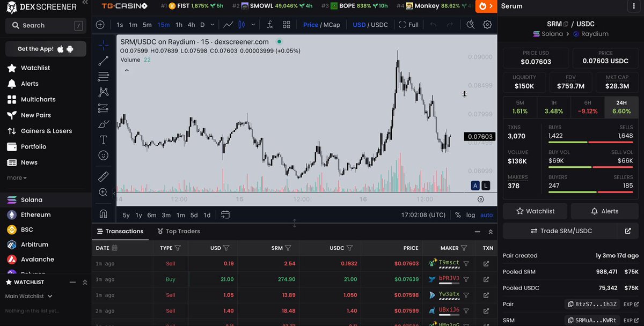Toggle the A auto-scale badge on chart
Viewport: 644px width, 326px height.
click(475, 186)
